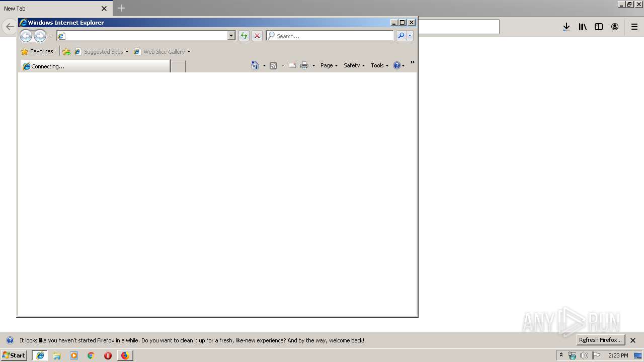The image size is (644, 362).
Task: Open the Opera taskbar icon
Action: pos(108,355)
